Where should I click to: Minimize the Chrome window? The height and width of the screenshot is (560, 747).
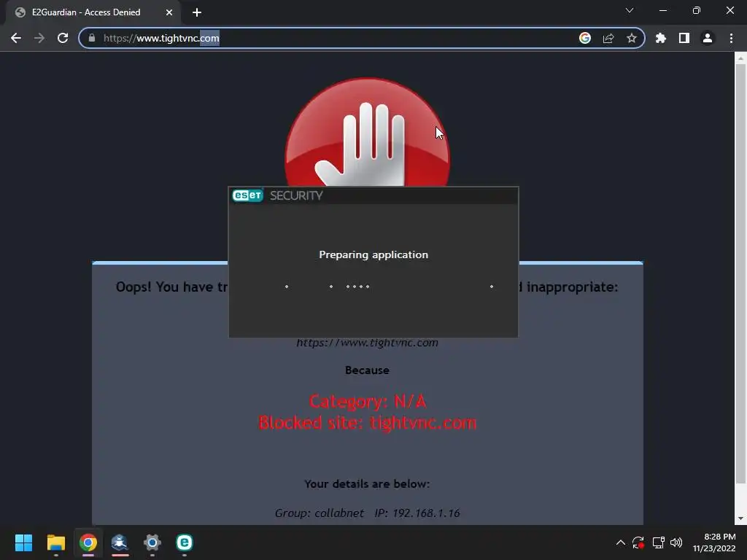point(662,10)
